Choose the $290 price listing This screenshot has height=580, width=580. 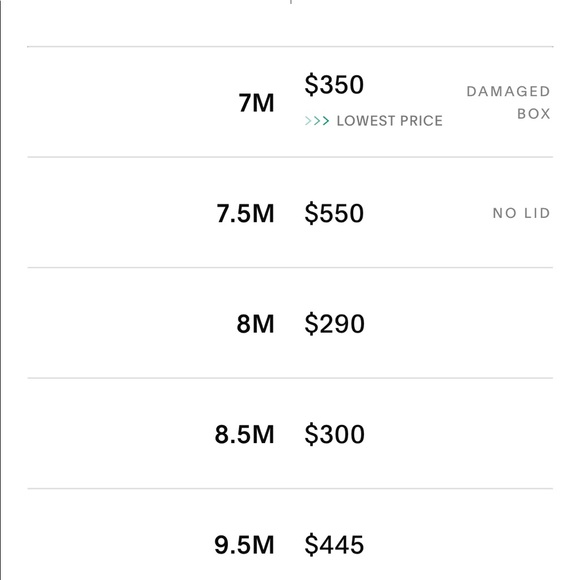click(x=334, y=324)
